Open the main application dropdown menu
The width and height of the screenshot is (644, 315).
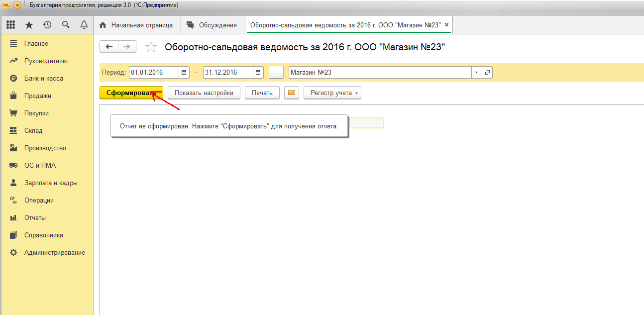pyautogui.click(x=17, y=5)
